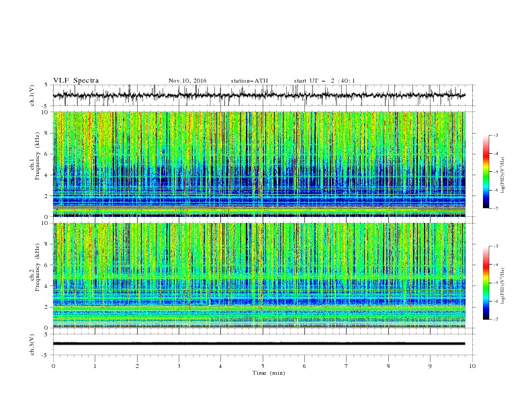The height and width of the screenshot is (411, 532).
Task: Click the 'start UT = 2 :40: 1' text
Action: tap(324, 81)
